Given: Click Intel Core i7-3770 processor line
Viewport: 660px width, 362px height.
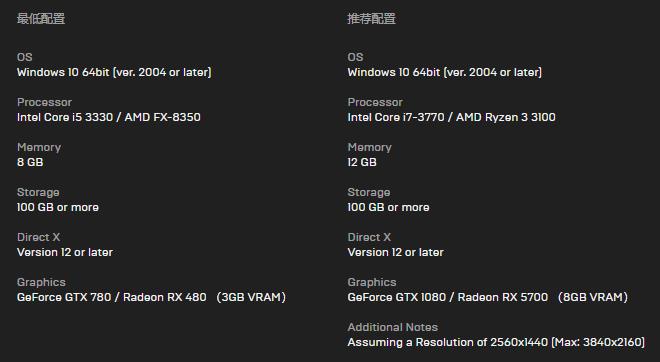Looking at the screenshot, I should pos(451,117).
